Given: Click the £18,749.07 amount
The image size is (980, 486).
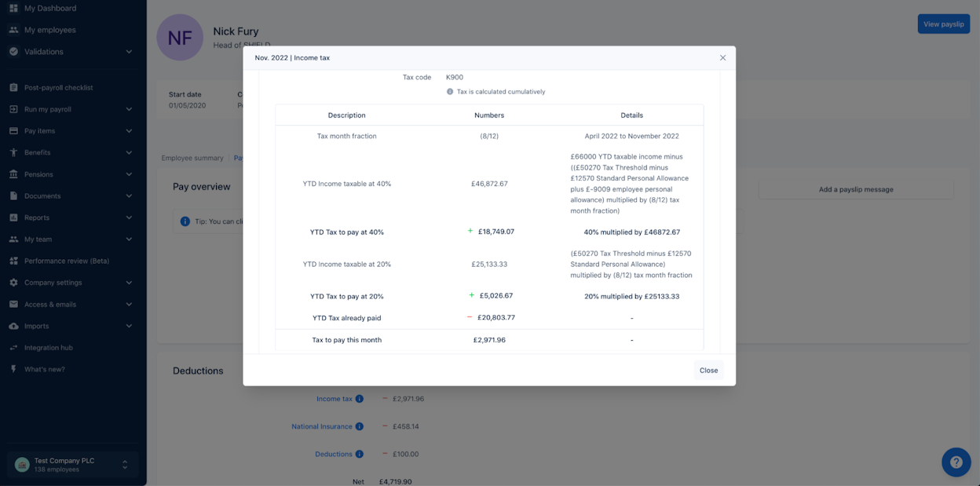Looking at the screenshot, I should tap(496, 232).
